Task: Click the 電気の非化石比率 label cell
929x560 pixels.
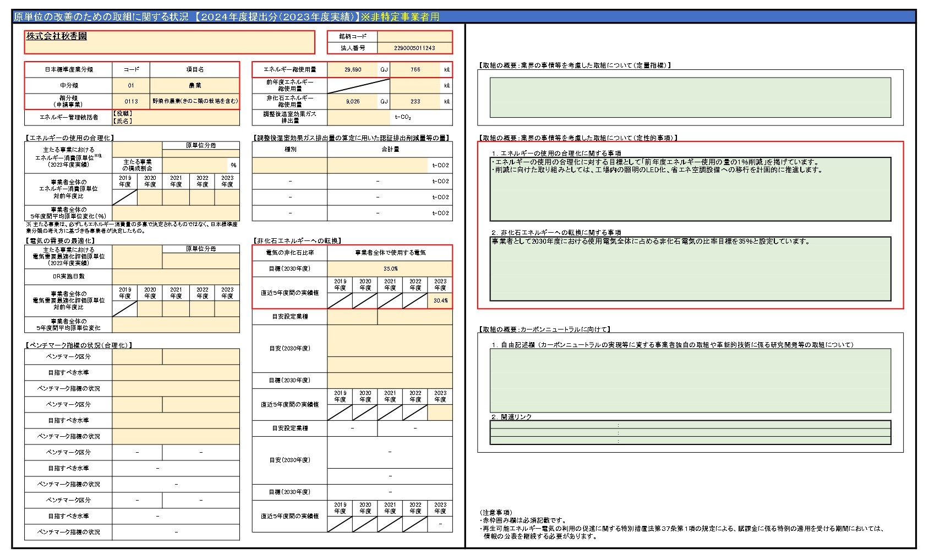Action: click(x=289, y=253)
